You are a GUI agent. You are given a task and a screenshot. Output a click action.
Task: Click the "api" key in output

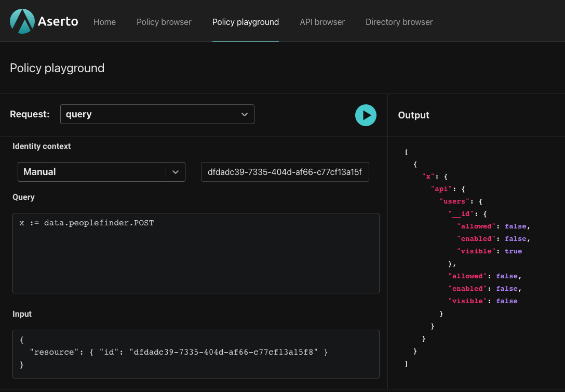coord(441,189)
